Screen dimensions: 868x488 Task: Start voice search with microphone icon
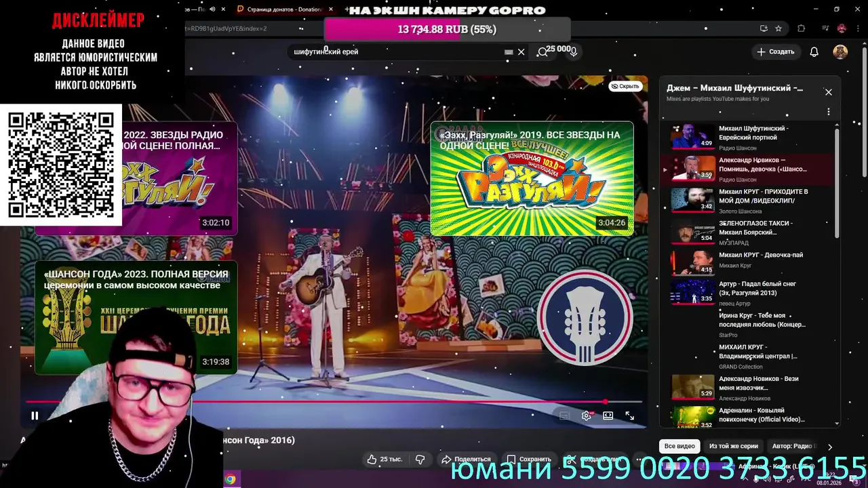(574, 52)
